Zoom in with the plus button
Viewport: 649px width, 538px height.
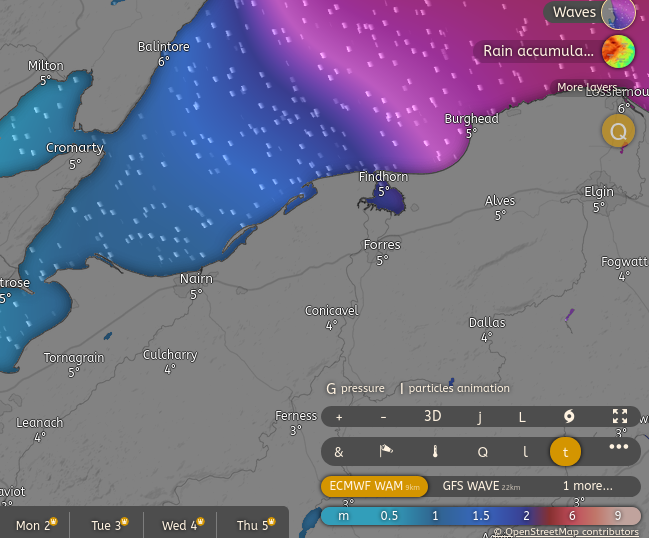click(339, 417)
